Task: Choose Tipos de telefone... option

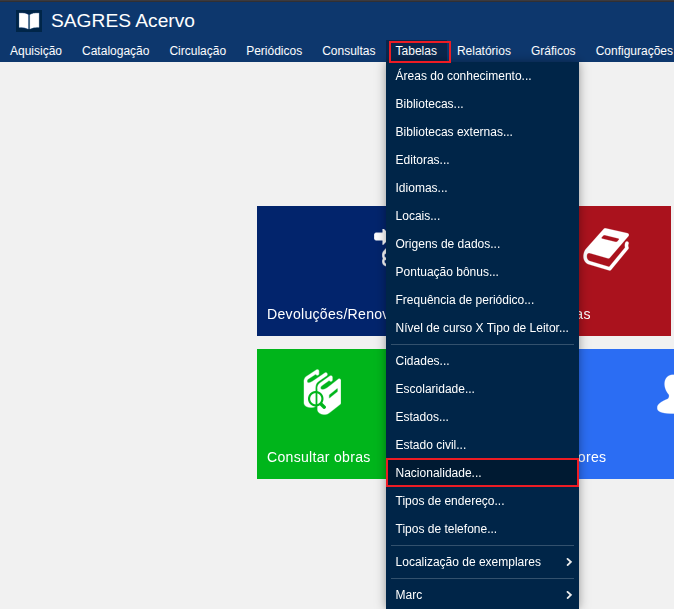Action: coord(482,529)
